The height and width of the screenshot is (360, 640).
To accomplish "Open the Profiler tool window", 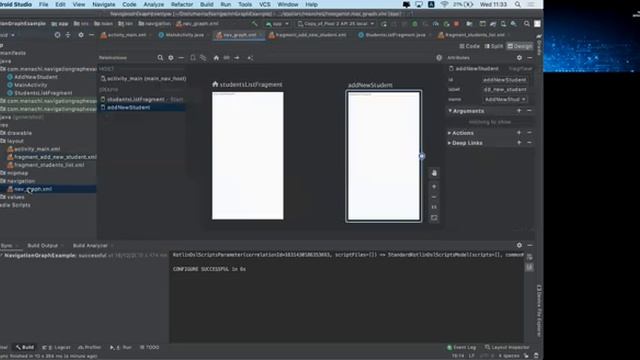I will 89,347.
